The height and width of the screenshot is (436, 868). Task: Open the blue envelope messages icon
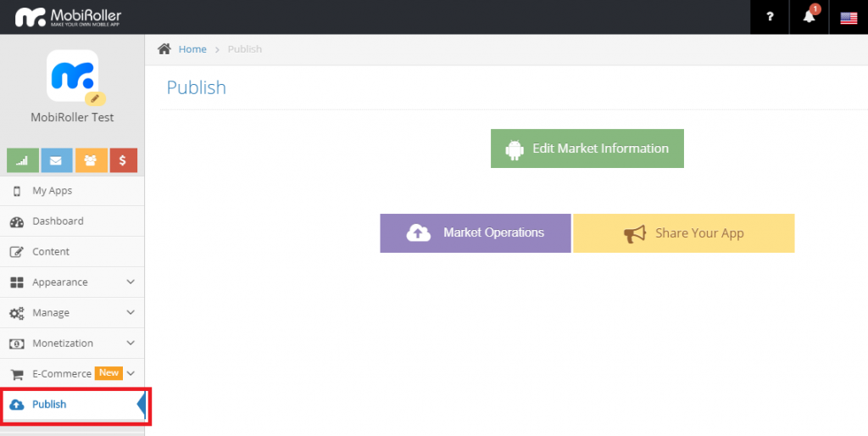tap(56, 159)
